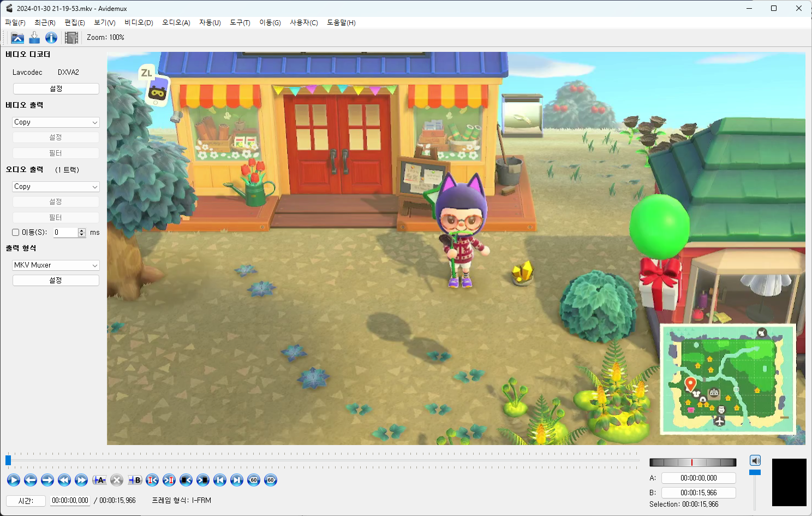Open the 오디오 출력 Copy dropdown

pos(56,187)
